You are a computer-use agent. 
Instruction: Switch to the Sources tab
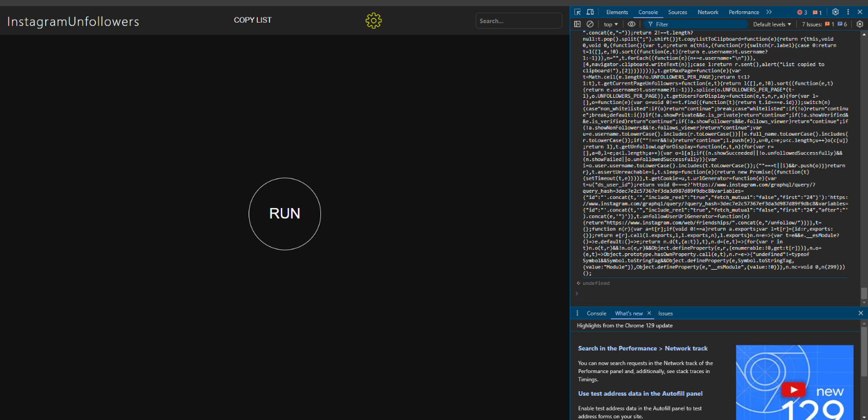[x=678, y=12]
